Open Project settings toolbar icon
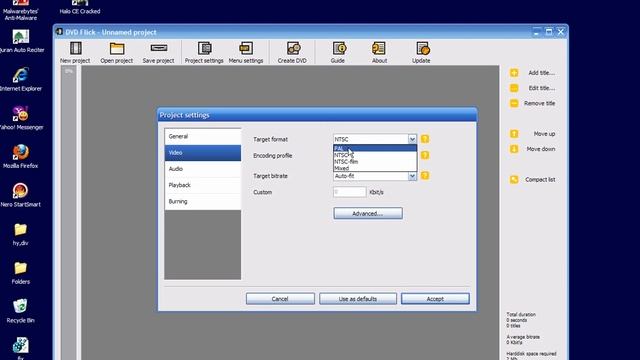 coord(204,48)
